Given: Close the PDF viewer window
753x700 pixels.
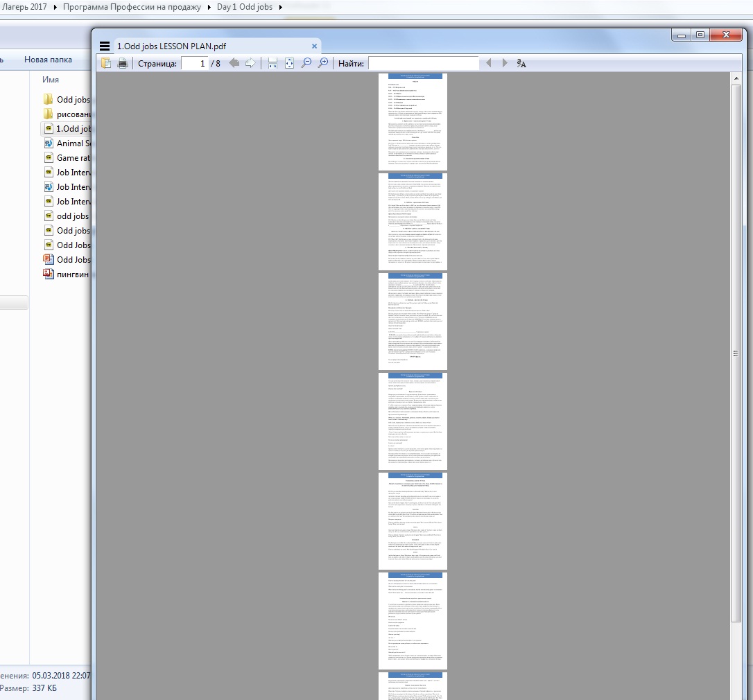Looking at the screenshot, I should click(x=726, y=35).
